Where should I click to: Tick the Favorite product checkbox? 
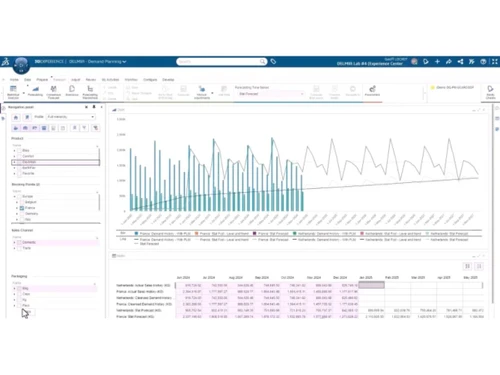point(19,173)
